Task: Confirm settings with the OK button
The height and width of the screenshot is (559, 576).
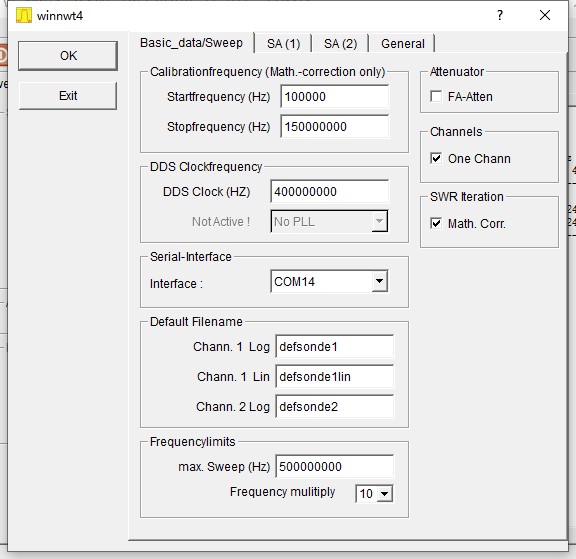Action: pos(68,56)
